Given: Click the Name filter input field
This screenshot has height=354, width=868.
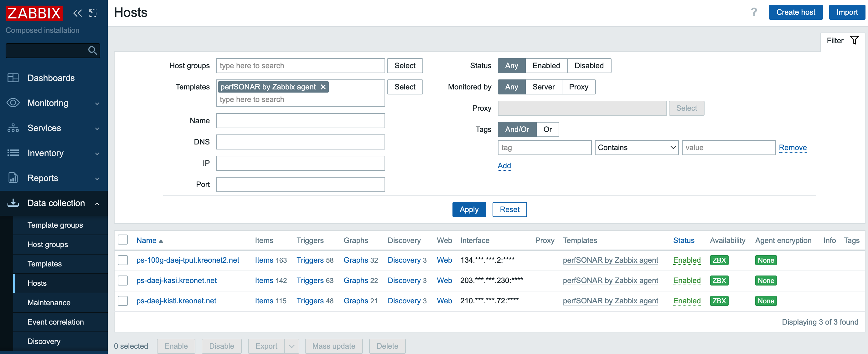Looking at the screenshot, I should pos(300,120).
